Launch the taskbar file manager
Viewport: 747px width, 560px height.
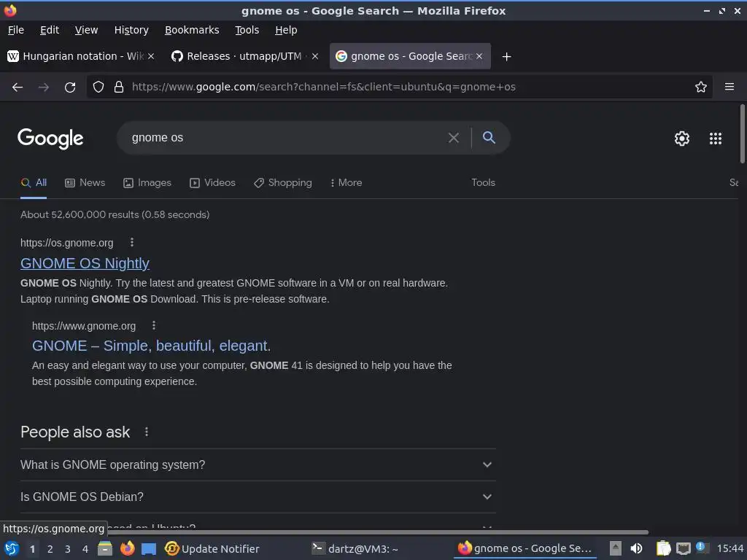pyautogui.click(x=105, y=548)
